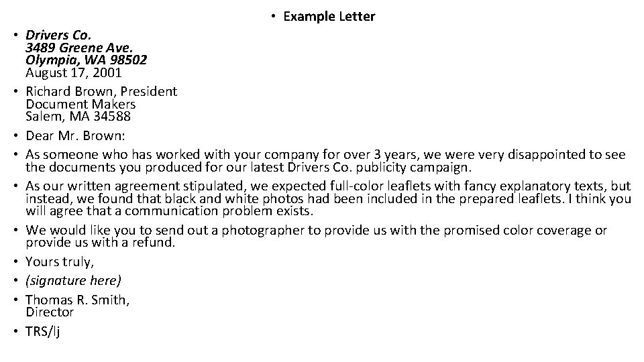
Task: Click the line starting "We would like you to send"
Action: (x=316, y=230)
